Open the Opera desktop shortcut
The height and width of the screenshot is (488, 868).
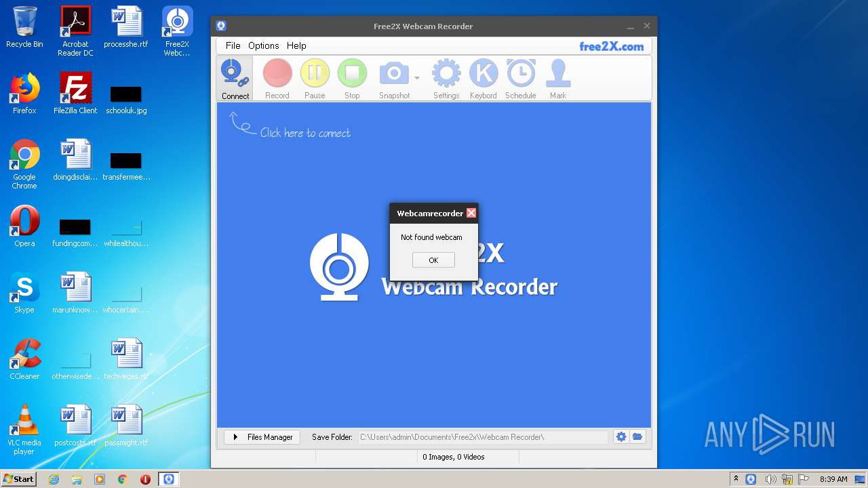(24, 226)
